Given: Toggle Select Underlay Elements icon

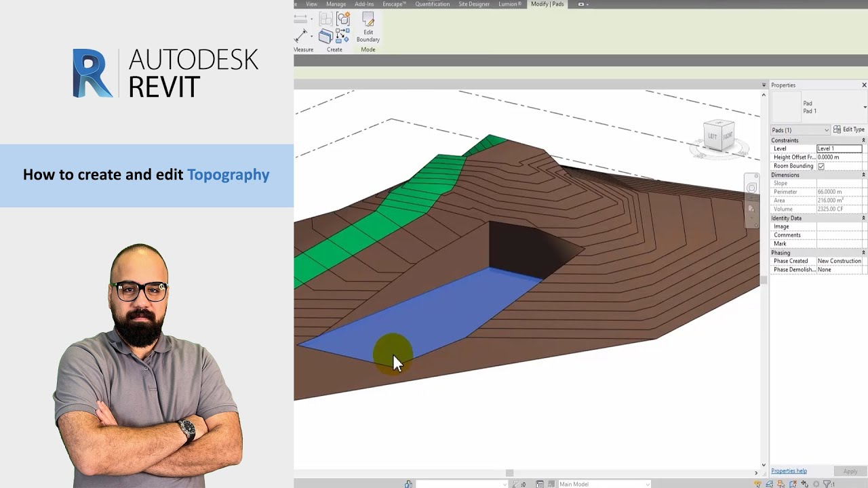Looking at the screenshot, I should tap(770, 484).
